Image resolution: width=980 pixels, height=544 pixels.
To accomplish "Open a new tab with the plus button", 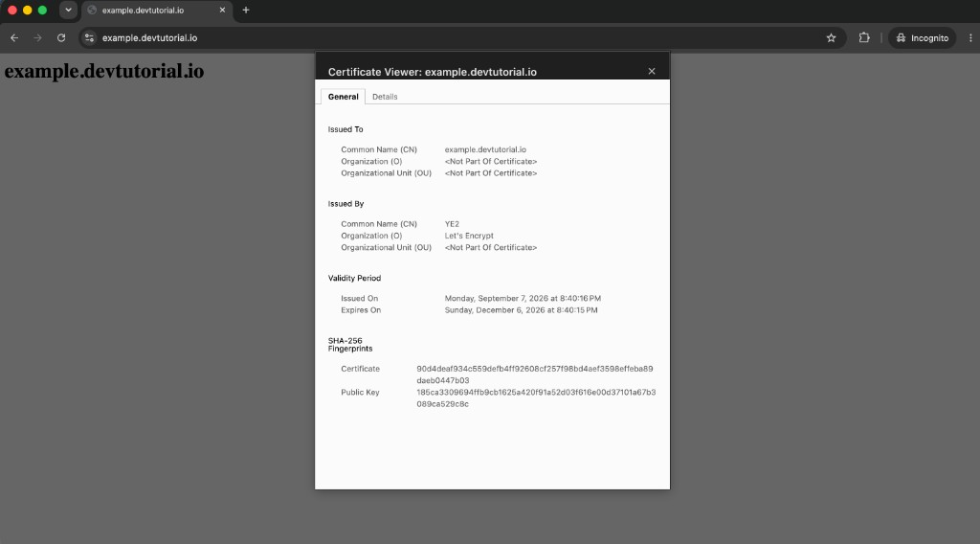I will 246,10.
